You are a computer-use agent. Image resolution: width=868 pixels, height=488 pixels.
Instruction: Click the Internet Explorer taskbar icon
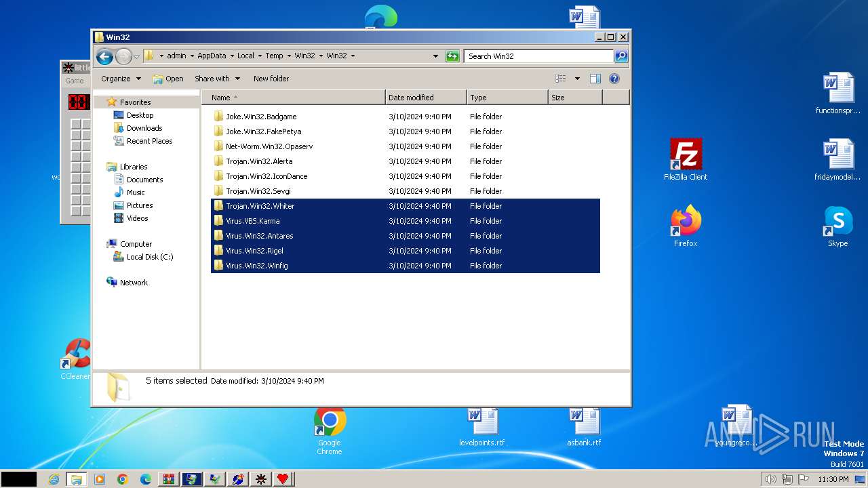[x=54, y=479]
